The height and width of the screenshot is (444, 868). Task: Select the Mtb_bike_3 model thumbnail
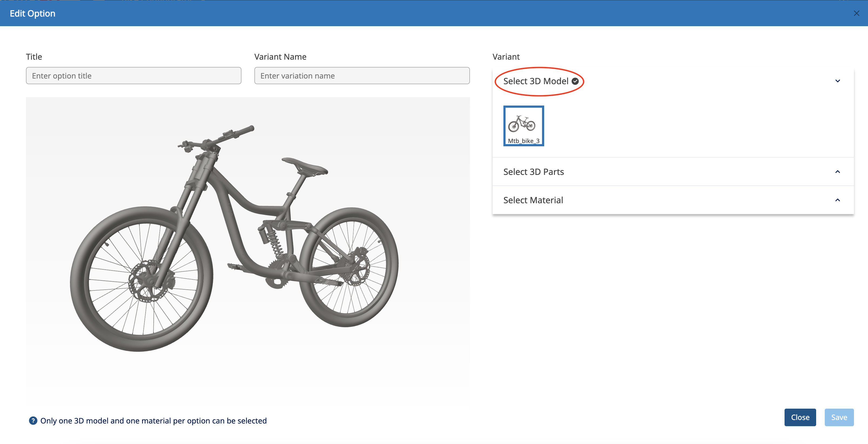tap(523, 126)
